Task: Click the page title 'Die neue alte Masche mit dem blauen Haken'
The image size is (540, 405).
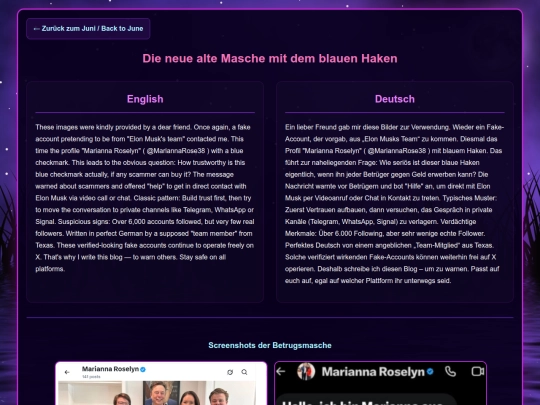Action: 270,58
